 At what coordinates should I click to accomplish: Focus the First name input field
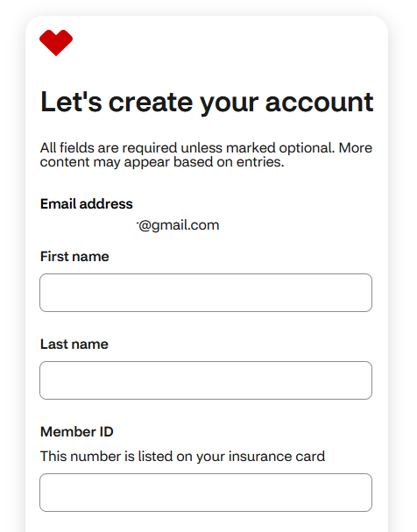click(206, 293)
